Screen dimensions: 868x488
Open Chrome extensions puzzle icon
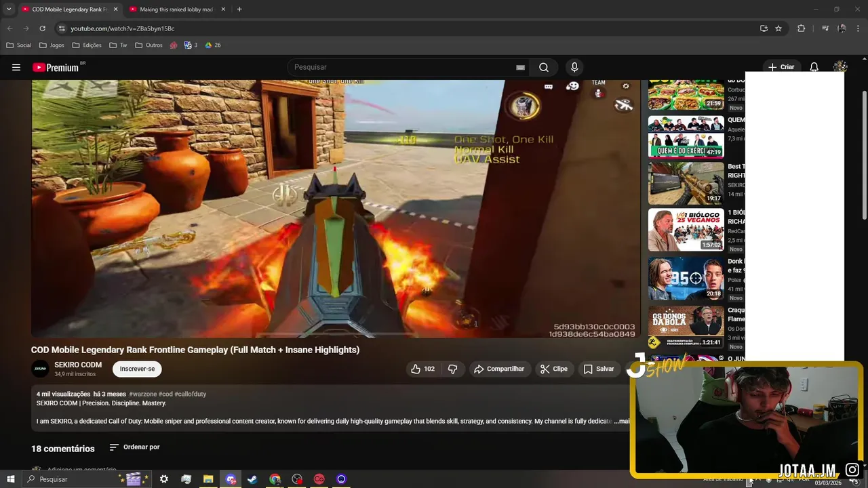point(802,28)
